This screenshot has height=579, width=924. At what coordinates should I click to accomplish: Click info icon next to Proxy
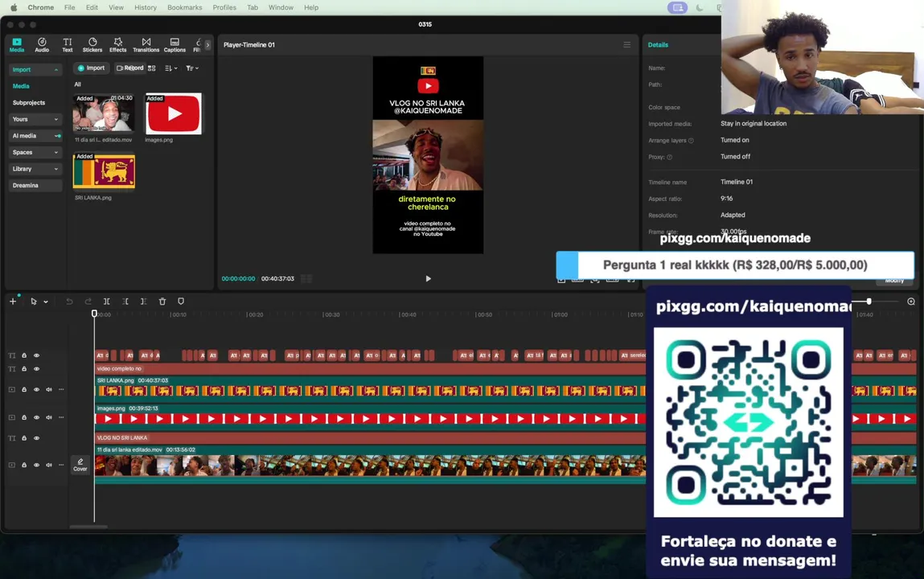coord(669,157)
